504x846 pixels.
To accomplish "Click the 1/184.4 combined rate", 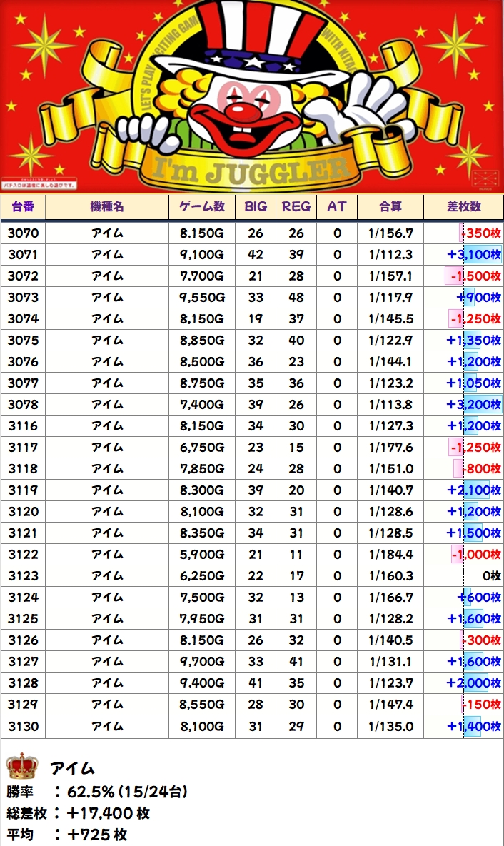I will pyautogui.click(x=390, y=555).
